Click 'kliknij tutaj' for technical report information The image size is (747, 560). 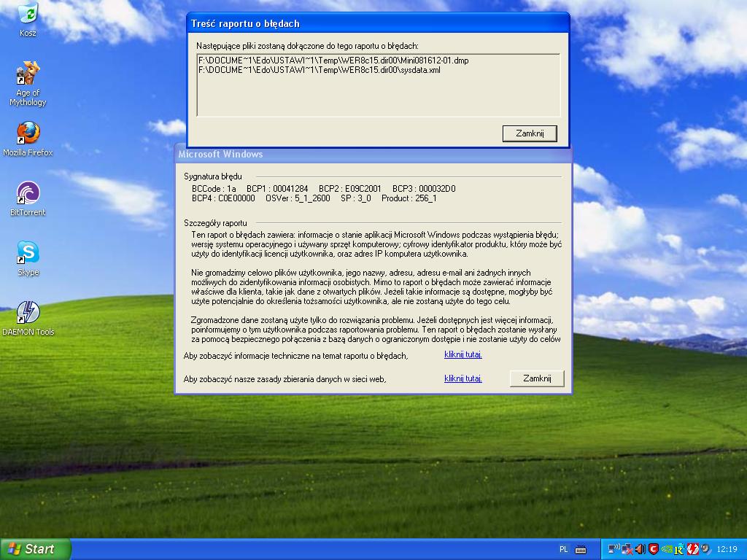[x=463, y=354]
